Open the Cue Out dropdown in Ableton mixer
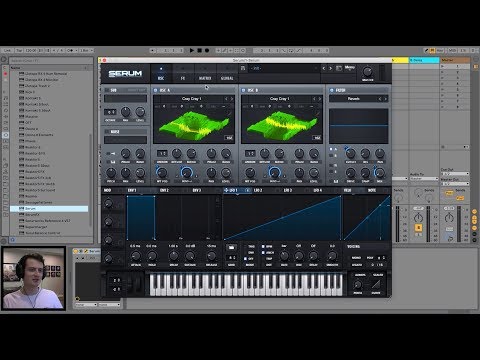Screen dimensions: 480x360 [x=455, y=174]
